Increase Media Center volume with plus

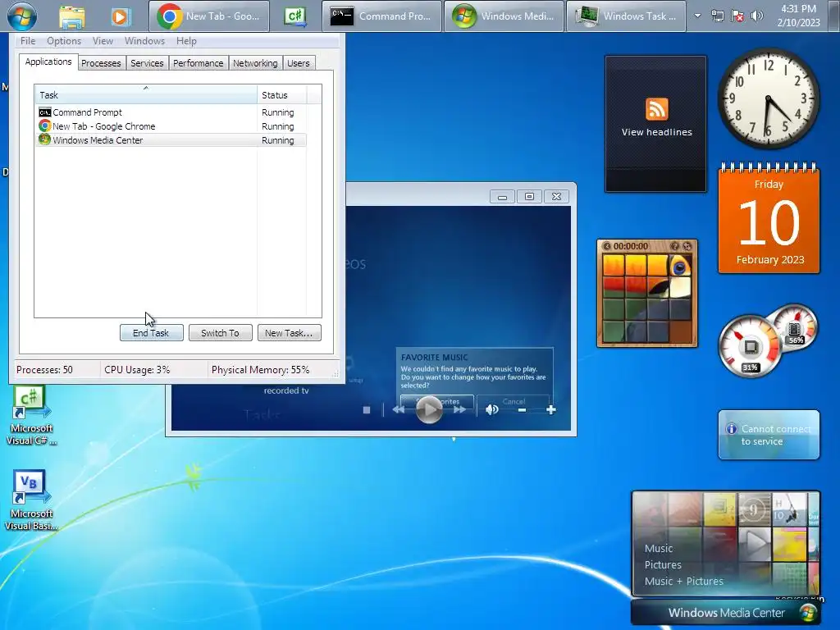coord(550,410)
